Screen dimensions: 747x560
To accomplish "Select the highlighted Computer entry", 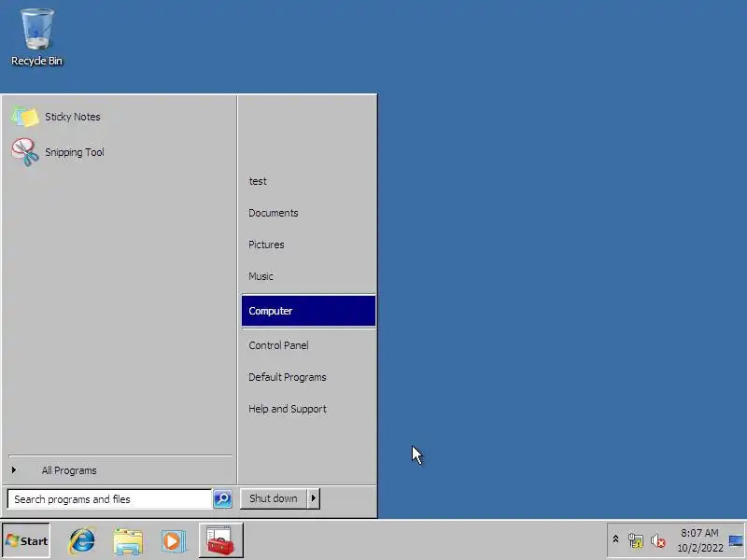I will [308, 311].
